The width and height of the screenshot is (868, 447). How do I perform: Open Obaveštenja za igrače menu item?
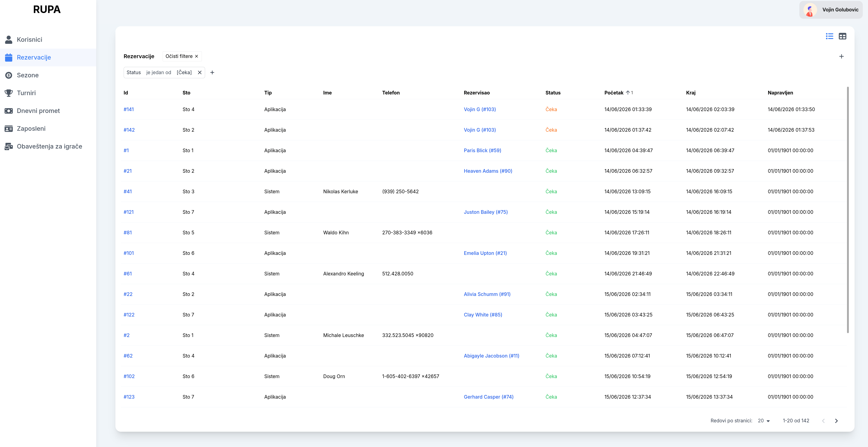coord(48,146)
